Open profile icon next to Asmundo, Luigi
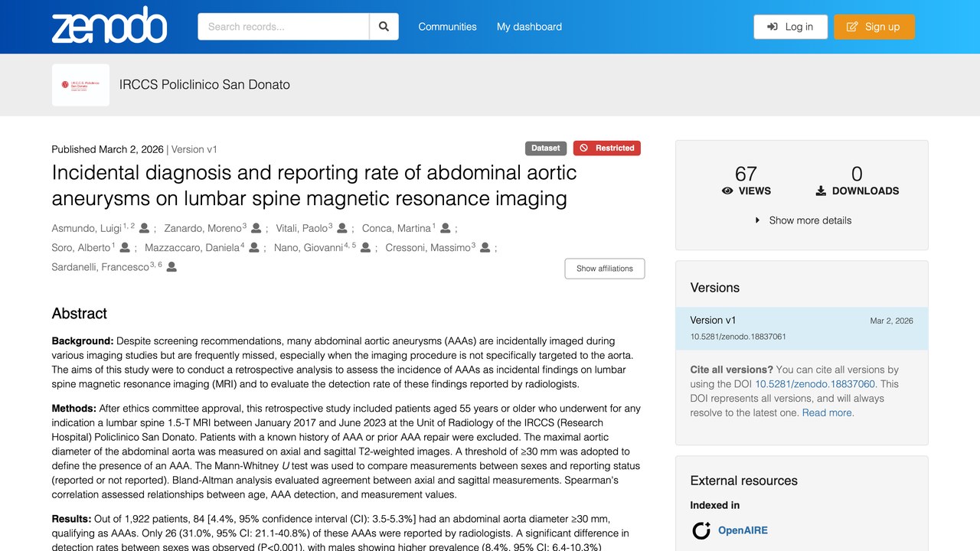The width and height of the screenshot is (980, 551). 144,228
